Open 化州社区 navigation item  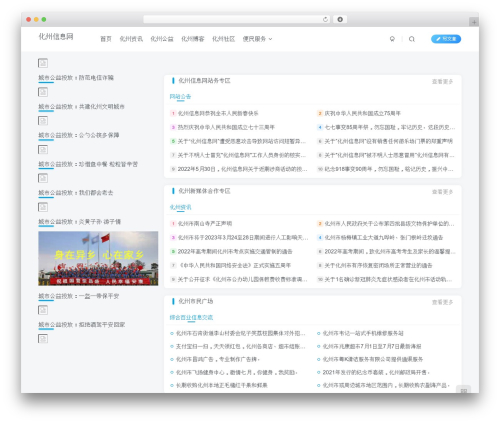point(223,39)
